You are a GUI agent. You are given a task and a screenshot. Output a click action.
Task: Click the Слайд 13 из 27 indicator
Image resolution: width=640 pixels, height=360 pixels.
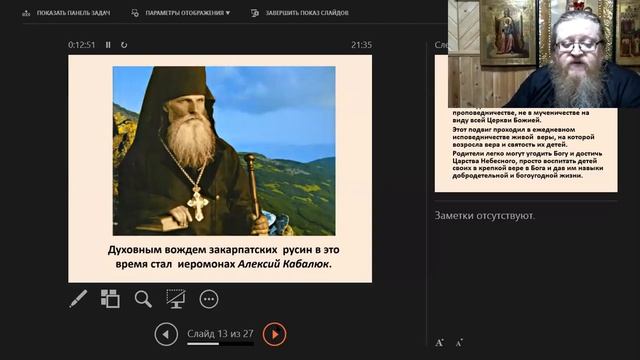(x=220, y=333)
